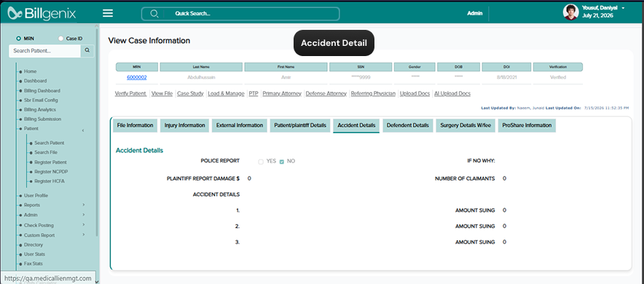This screenshot has height=284, width=644.
Task: Open the External Information tab
Action: click(240, 125)
